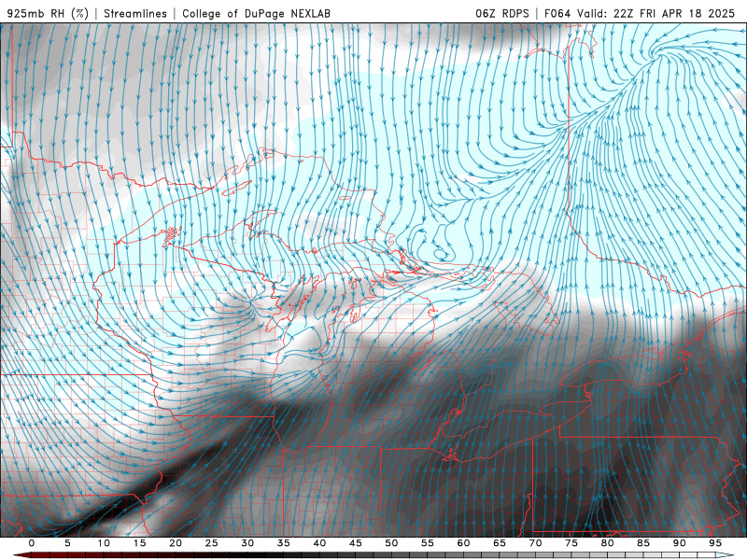The height and width of the screenshot is (560, 747).
Task: Click the 55 label on the RH scale
Action: (428, 543)
